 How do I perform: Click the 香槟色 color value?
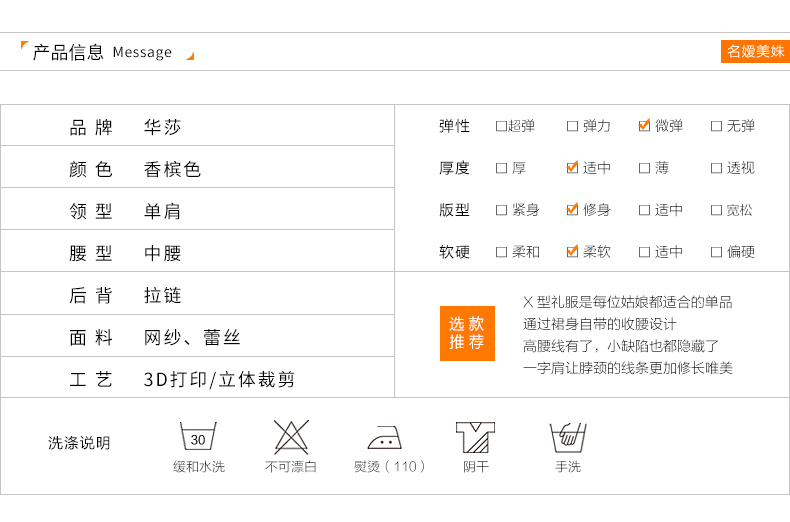172,170
